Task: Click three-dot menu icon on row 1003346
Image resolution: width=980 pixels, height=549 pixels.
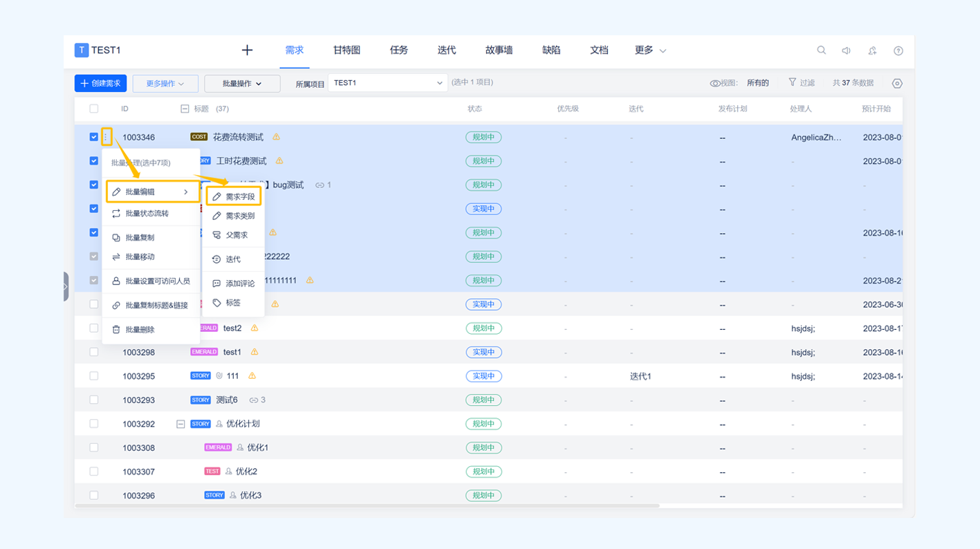Action: [x=106, y=137]
